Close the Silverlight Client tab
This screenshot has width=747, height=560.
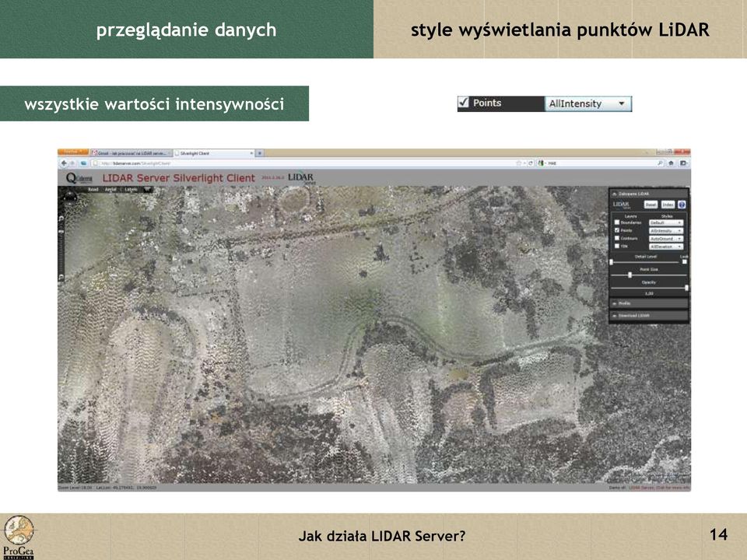click(251, 153)
